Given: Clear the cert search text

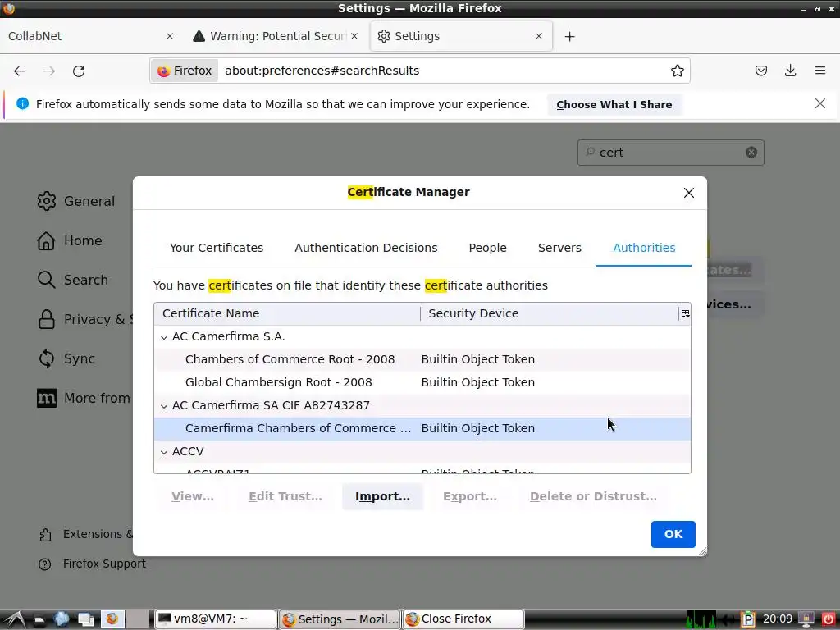Looking at the screenshot, I should [751, 153].
